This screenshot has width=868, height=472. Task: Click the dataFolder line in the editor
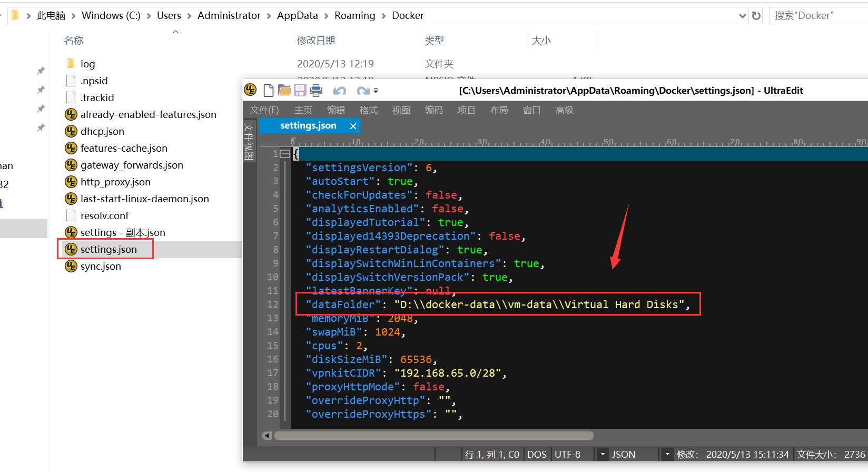tap(498, 304)
